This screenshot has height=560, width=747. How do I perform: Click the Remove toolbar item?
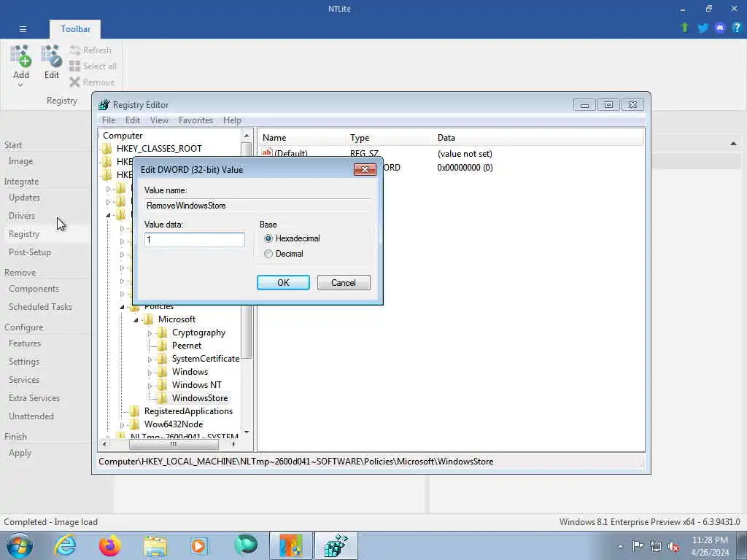[x=92, y=82]
